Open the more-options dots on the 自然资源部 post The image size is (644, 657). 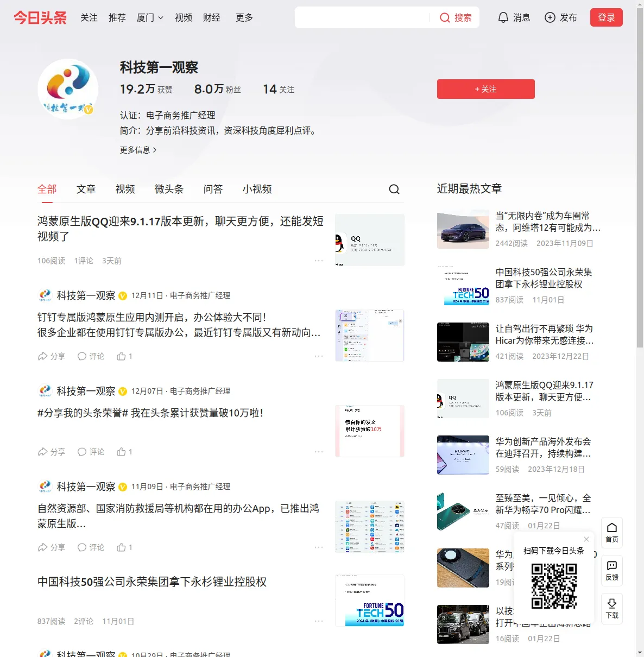click(319, 547)
